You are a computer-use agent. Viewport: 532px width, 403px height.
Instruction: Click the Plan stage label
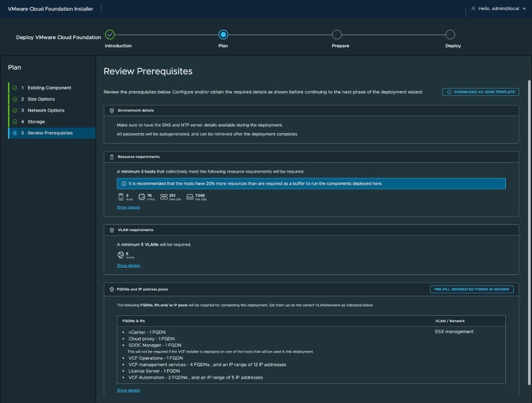223,46
